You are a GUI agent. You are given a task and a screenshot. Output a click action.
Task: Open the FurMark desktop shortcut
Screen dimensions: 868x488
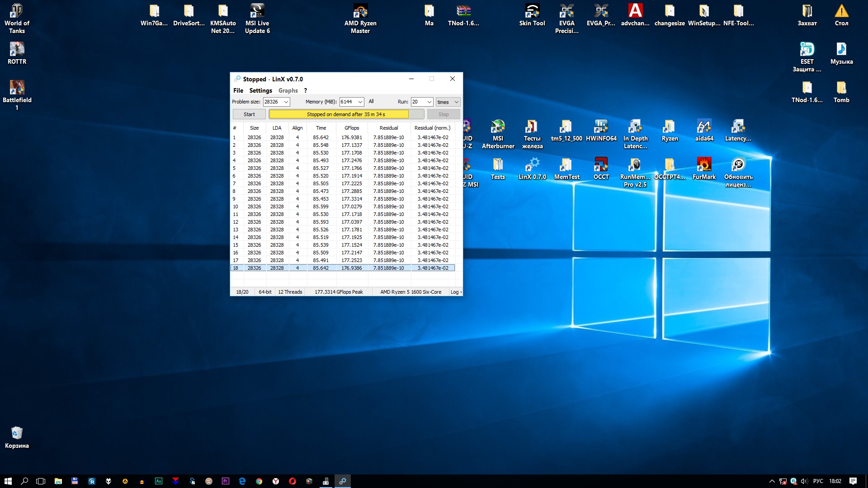click(x=704, y=165)
